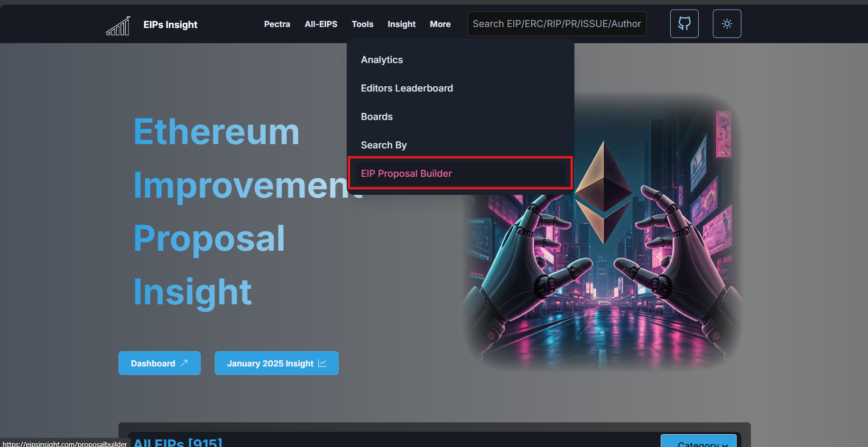The height and width of the screenshot is (447, 868).
Task: Click the Dashboard button
Action: [159, 363]
